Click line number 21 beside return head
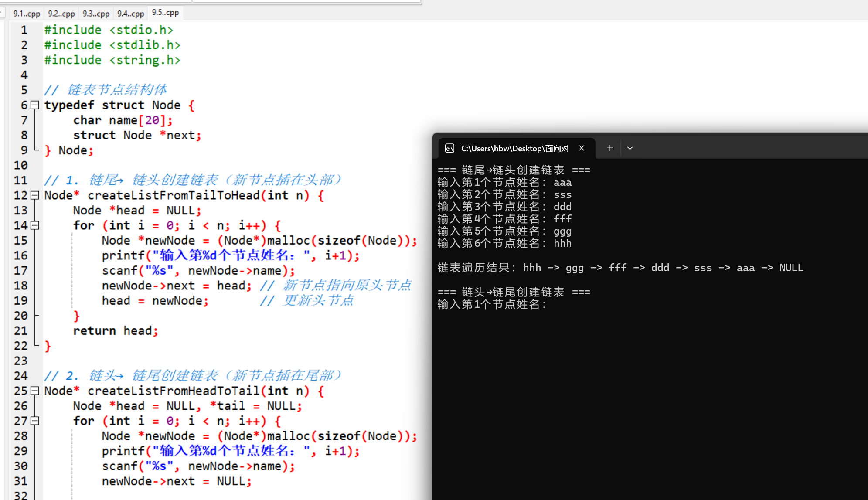868x500 pixels. pos(20,331)
